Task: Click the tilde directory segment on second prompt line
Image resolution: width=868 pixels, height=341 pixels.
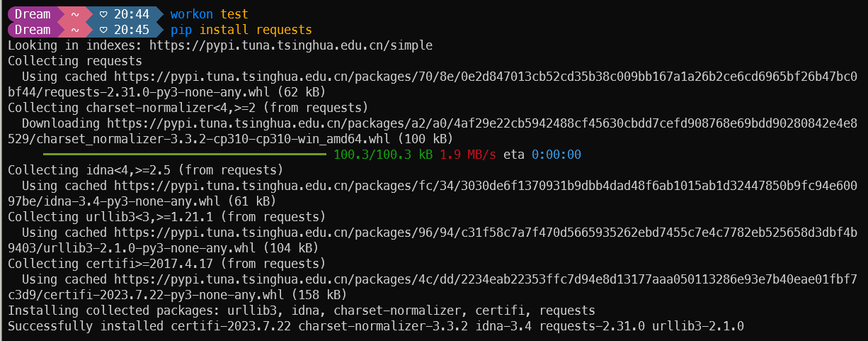Action: (x=74, y=30)
